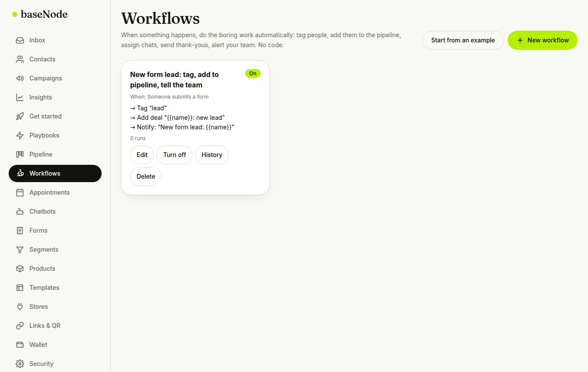
Task: Open Get started via its rocket icon
Action: click(x=20, y=116)
